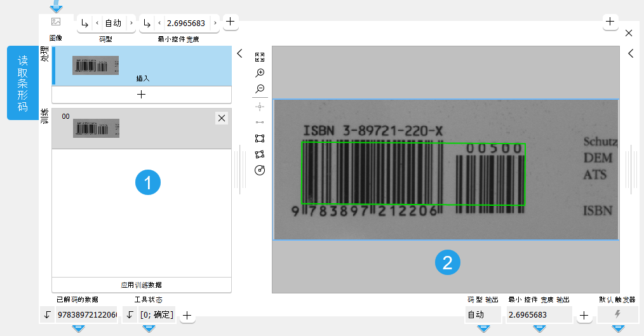The width and height of the screenshot is (644, 336).
Task: Click the link arrow beside 已解码的数据
Action: [47, 314]
